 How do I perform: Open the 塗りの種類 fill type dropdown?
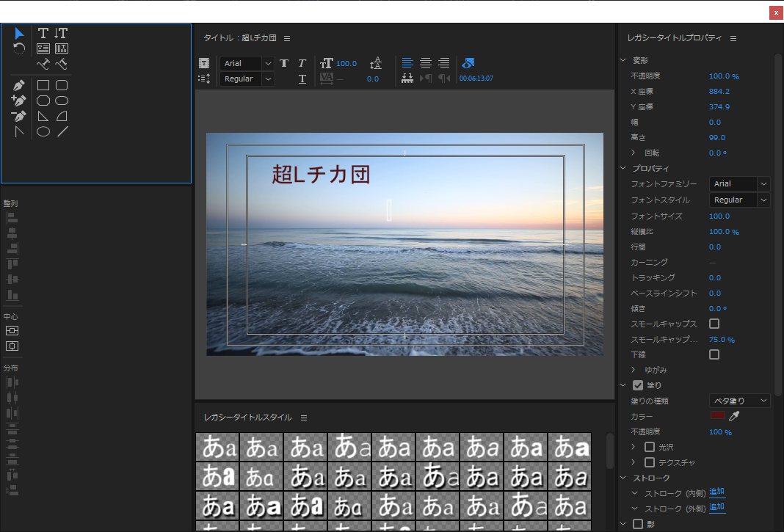click(x=739, y=401)
